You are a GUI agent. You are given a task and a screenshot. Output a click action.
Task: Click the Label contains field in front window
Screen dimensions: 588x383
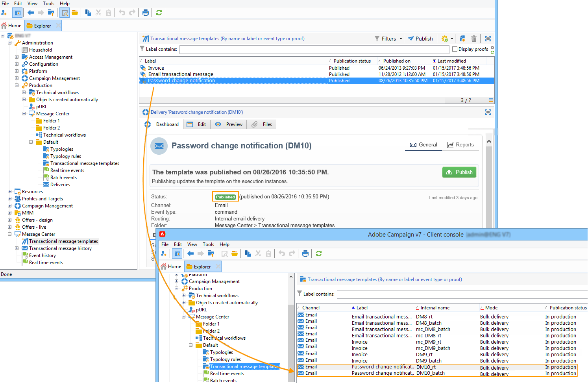tap(462, 294)
